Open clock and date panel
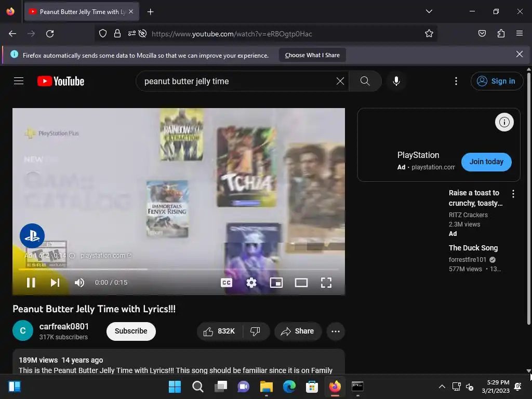 [495, 387]
